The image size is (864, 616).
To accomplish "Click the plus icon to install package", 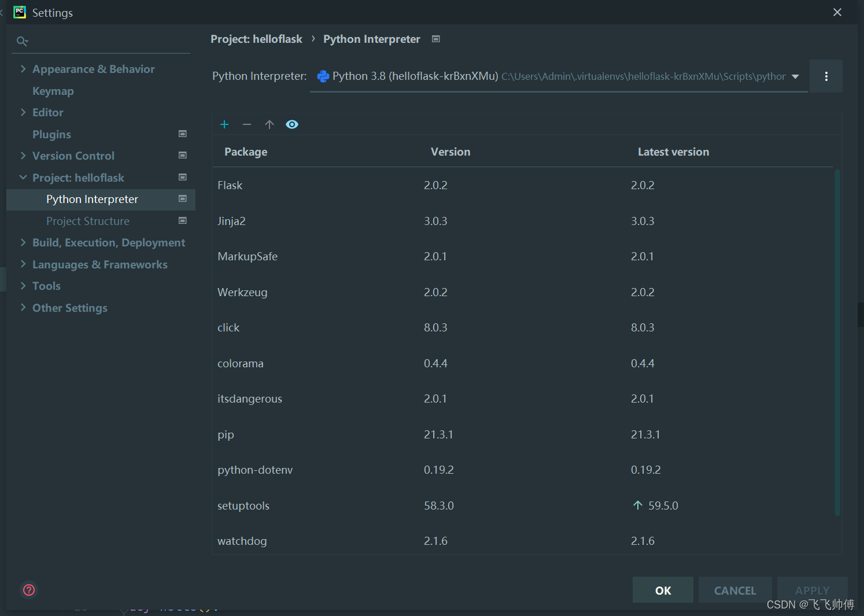I will pos(224,124).
